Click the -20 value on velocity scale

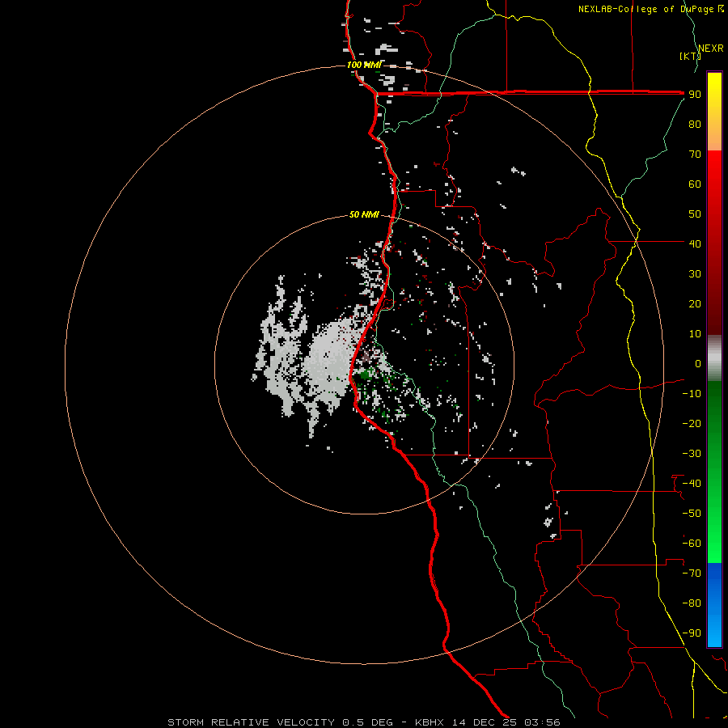(692, 423)
